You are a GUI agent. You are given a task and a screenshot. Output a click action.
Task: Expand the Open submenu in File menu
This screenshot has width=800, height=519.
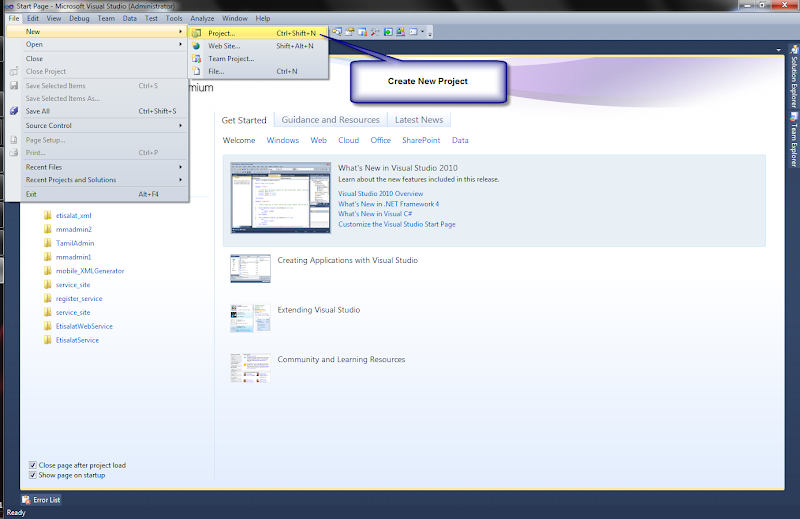[x=97, y=44]
